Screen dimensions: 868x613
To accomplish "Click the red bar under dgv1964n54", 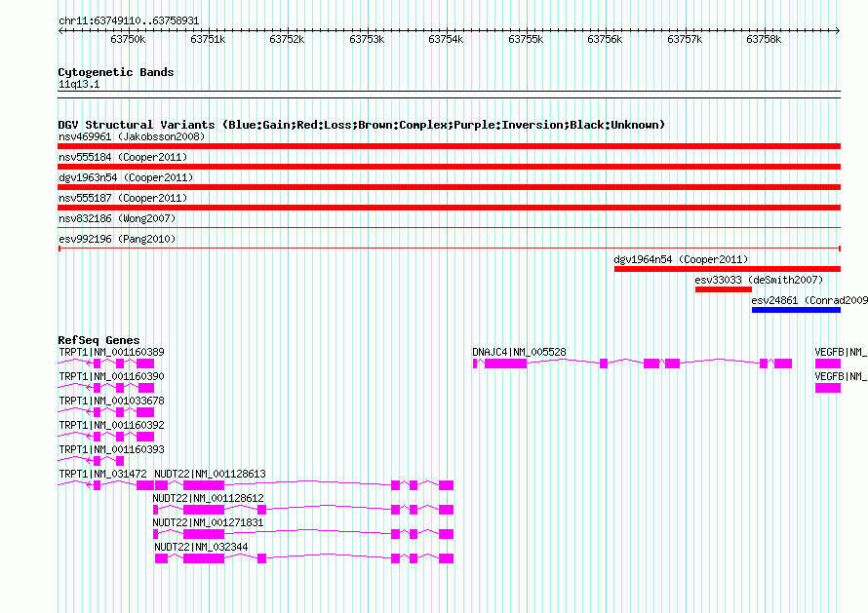I will point(728,269).
